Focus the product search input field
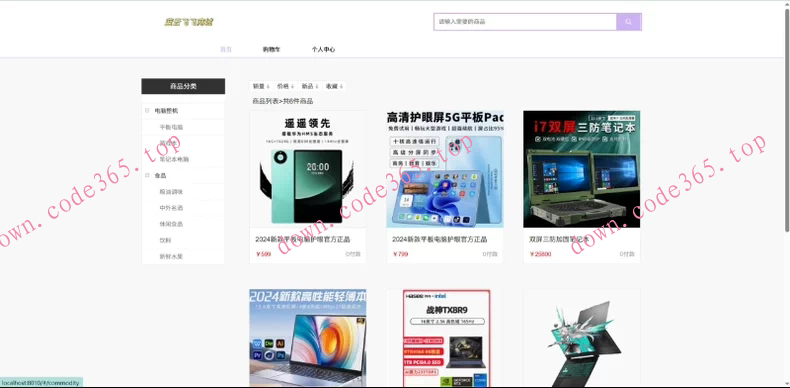 pyautogui.click(x=525, y=22)
